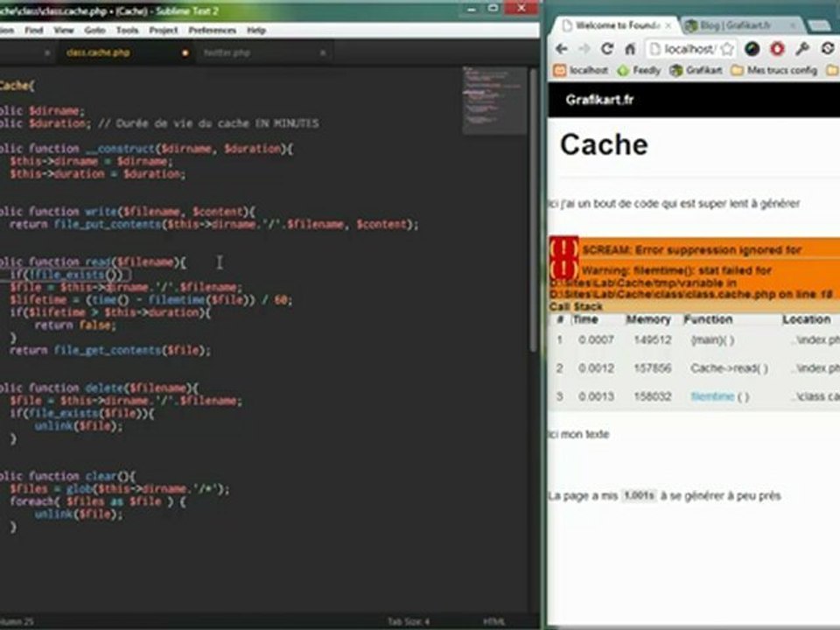This screenshot has height=630, width=840.
Task: Click the Cache->read() call stack row
Action: 694,368
